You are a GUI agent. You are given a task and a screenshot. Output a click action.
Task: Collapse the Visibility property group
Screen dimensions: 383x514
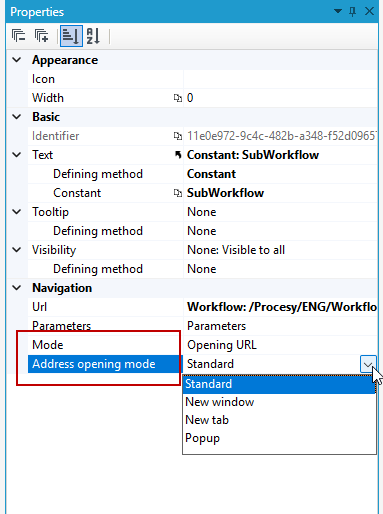point(17,250)
